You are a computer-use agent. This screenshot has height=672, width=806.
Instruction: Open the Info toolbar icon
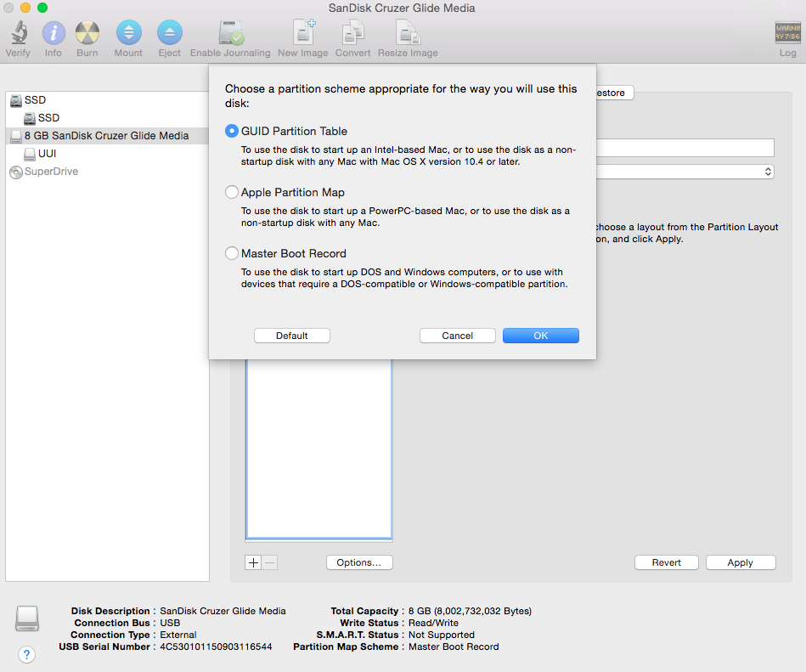pos(54,33)
